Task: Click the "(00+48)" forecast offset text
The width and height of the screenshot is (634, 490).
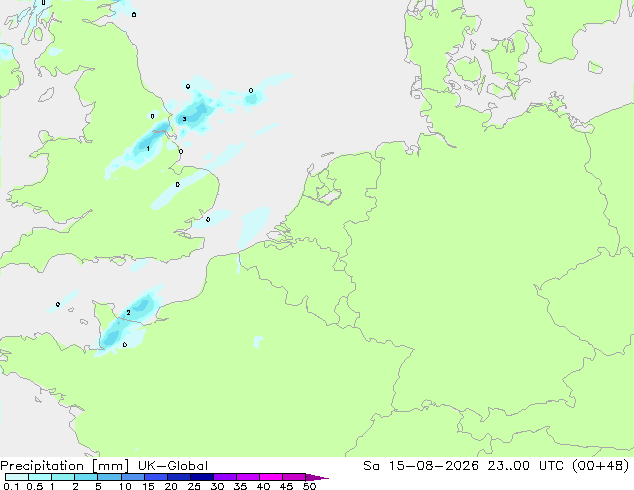Action: point(601,466)
